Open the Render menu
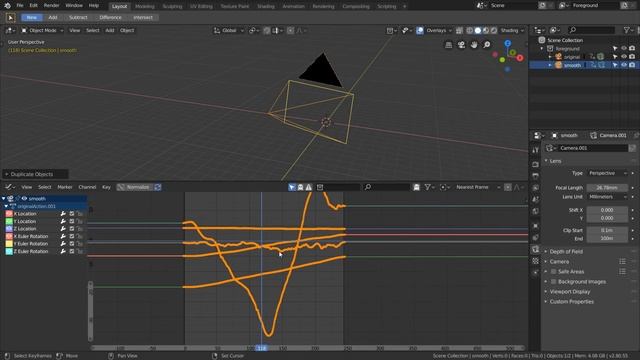The width and height of the screenshot is (640, 360). 51,6
